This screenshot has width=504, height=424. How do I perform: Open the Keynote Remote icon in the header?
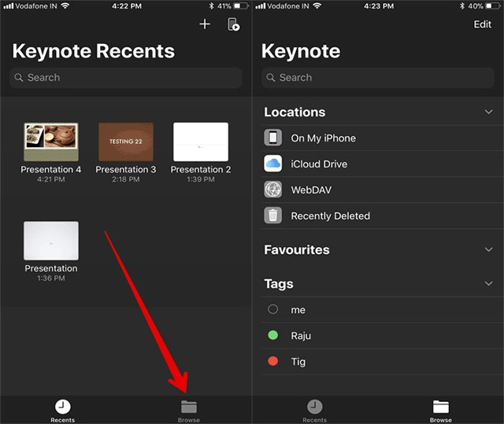pos(234,24)
